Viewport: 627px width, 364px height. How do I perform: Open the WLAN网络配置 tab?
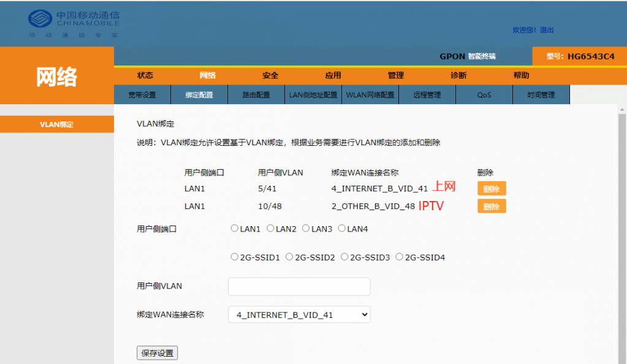(370, 95)
